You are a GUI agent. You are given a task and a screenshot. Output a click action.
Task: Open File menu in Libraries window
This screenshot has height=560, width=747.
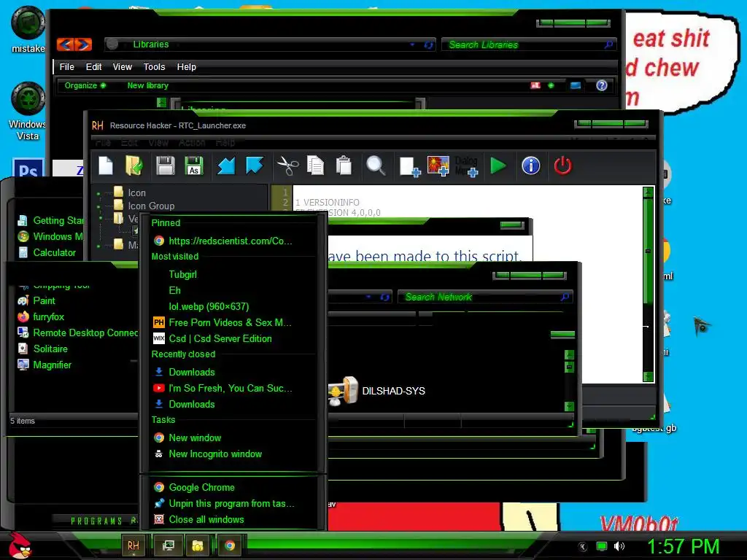[66, 67]
